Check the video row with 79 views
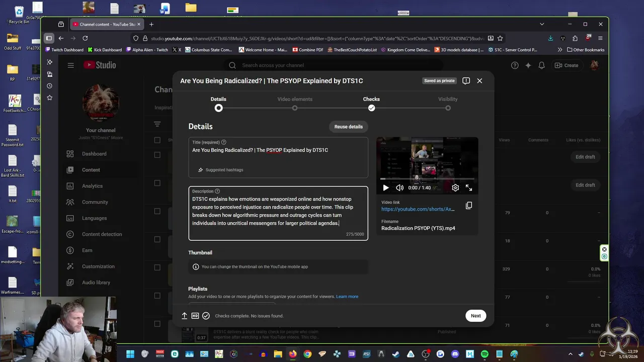This screenshot has width=644, height=362. 157,211
